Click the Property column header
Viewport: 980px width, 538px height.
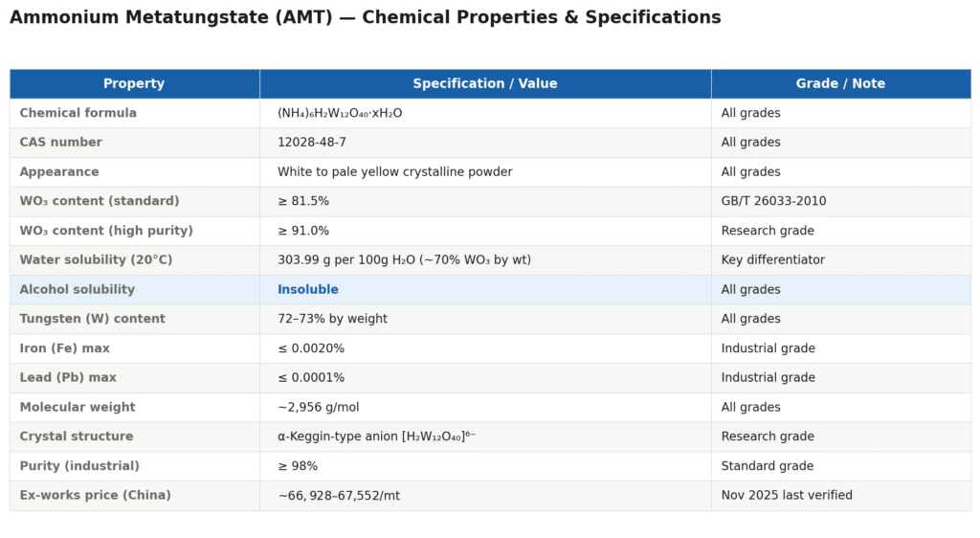click(134, 84)
